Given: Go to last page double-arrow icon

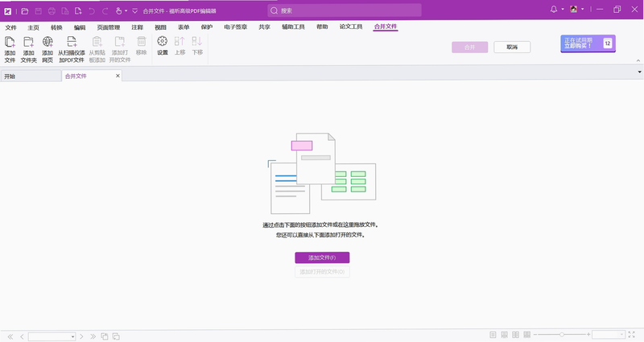Looking at the screenshot, I should pyautogui.click(x=93, y=336).
